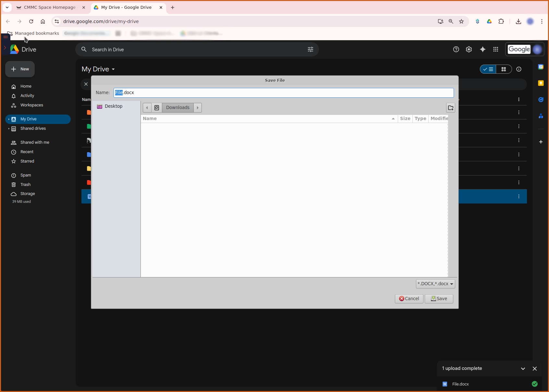
Task: Expand the Shared drives tree arrow
Action: (x=9, y=129)
